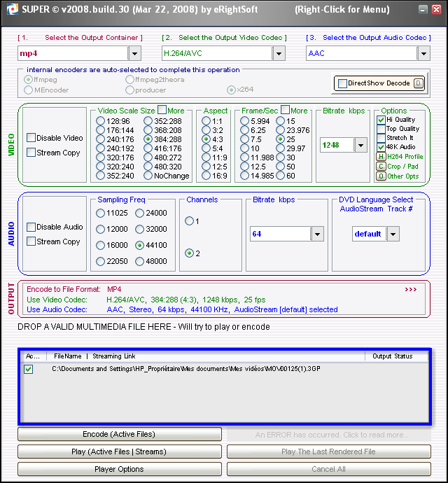Select video scale size 480:320

[148, 167]
